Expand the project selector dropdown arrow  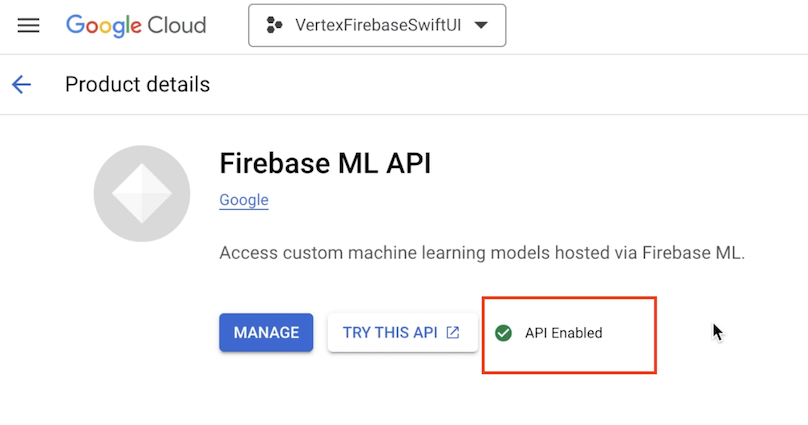[481, 26]
